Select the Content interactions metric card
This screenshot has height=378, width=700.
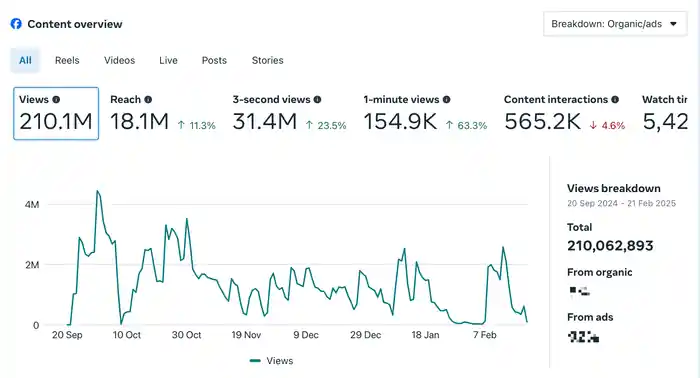pos(565,113)
